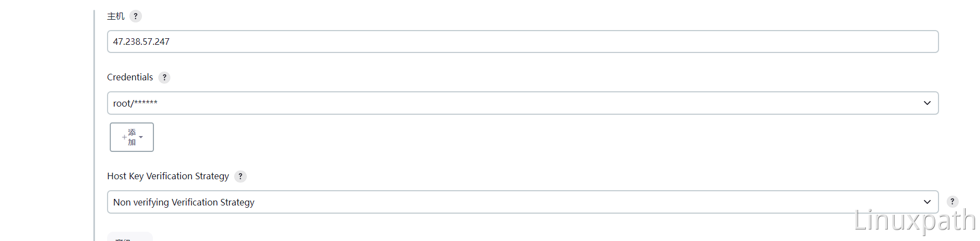Open the Non verifying Verification Strategy dropdown
The width and height of the screenshot is (980, 241).
[522, 202]
